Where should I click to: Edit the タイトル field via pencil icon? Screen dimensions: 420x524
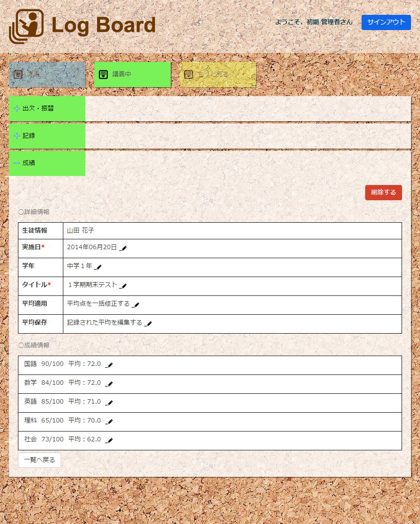click(x=124, y=286)
